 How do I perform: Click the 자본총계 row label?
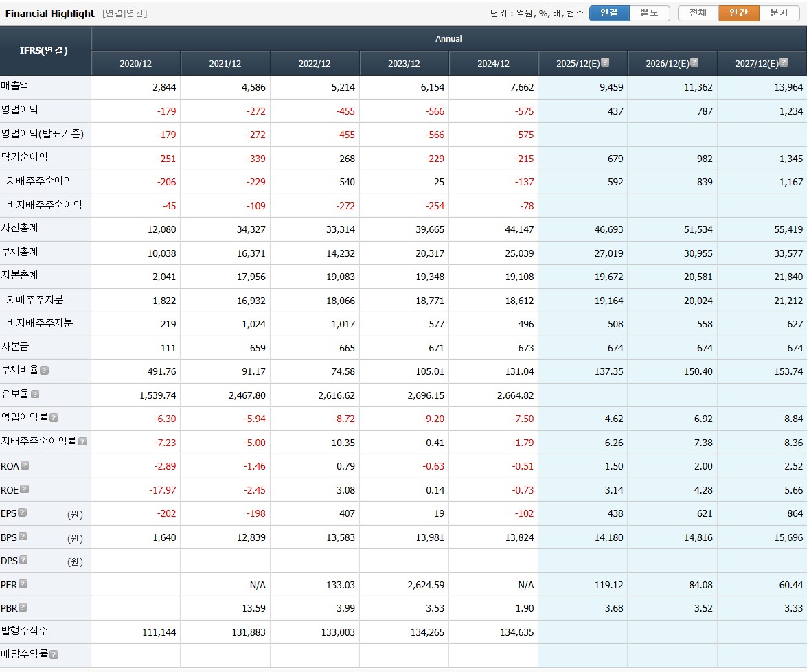tap(20, 275)
